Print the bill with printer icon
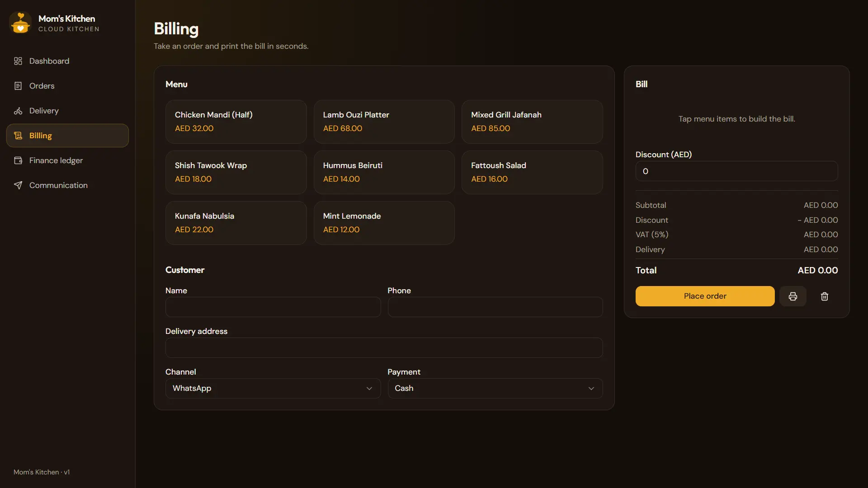868x488 pixels. tap(793, 296)
